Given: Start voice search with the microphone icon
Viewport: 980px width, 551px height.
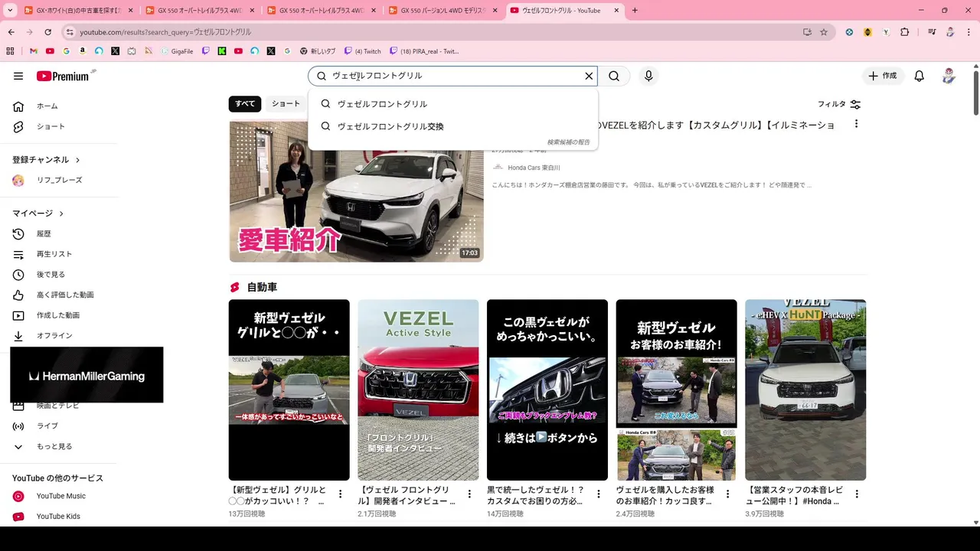Looking at the screenshot, I should (x=648, y=76).
